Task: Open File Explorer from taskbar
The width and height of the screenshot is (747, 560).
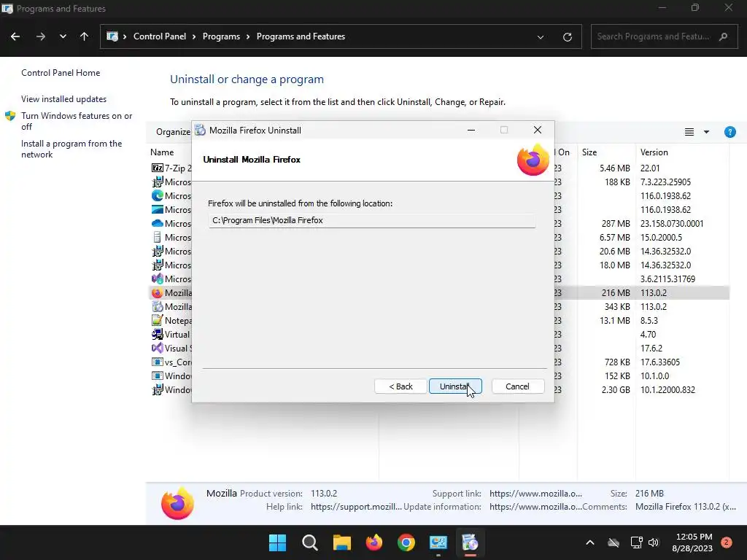Action: [341, 542]
